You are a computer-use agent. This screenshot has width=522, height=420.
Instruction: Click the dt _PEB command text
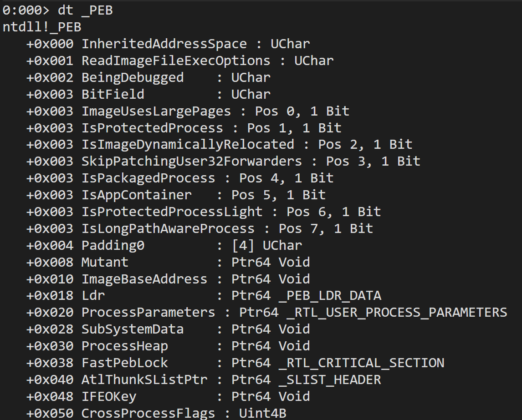point(85,10)
